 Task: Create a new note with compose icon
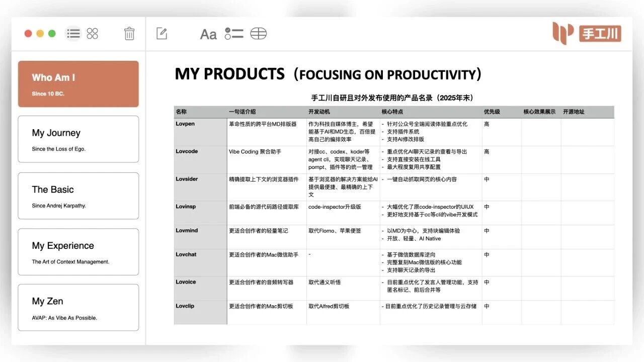(162, 34)
